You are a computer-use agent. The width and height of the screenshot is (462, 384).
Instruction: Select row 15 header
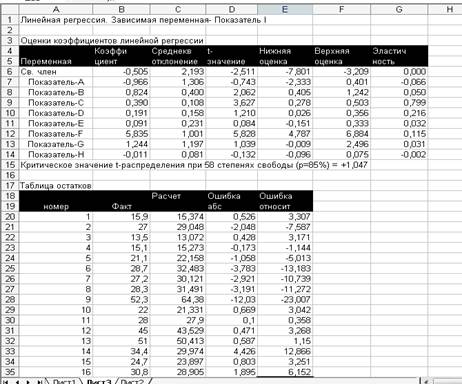tap(10, 165)
